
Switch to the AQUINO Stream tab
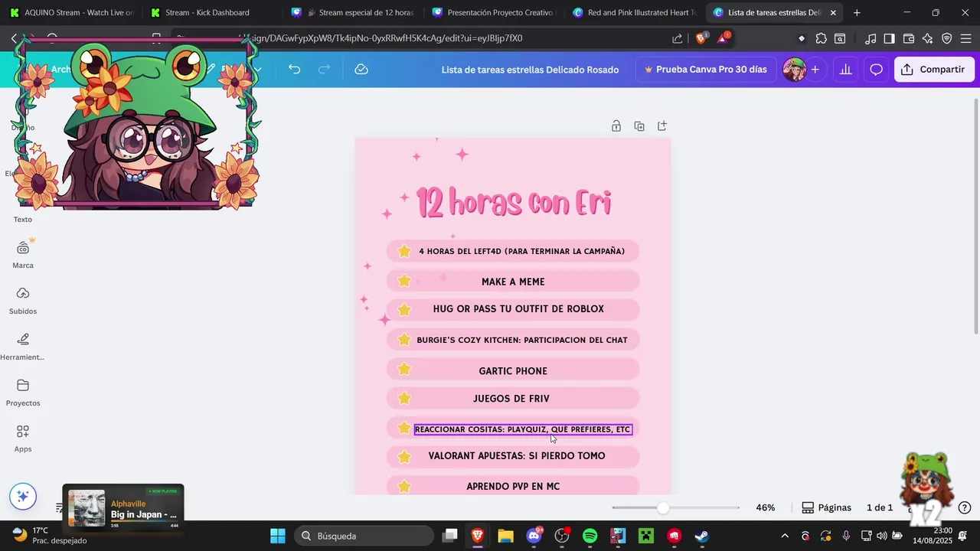[x=70, y=12]
